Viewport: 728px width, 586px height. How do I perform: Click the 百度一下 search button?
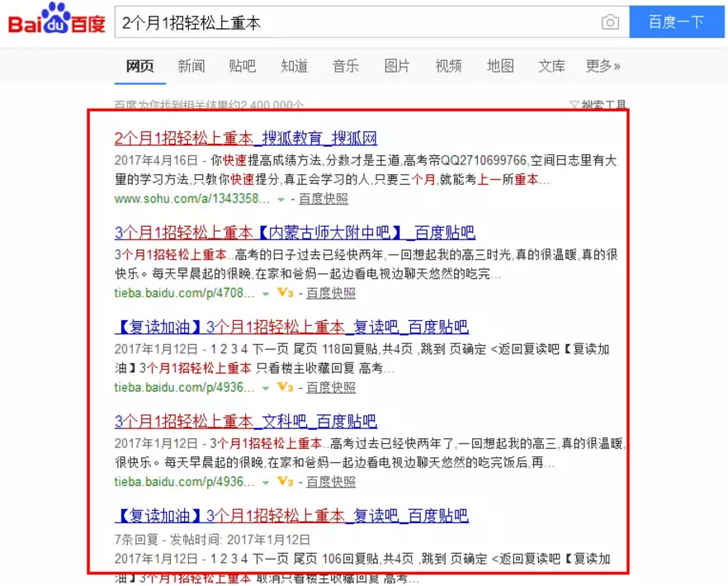677,21
